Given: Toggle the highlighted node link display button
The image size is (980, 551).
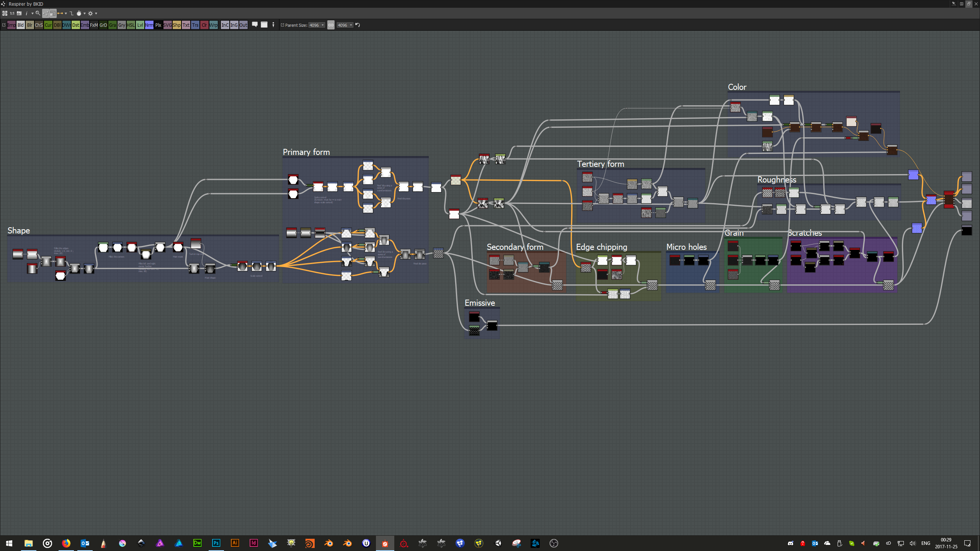Looking at the screenshot, I should (46, 13).
